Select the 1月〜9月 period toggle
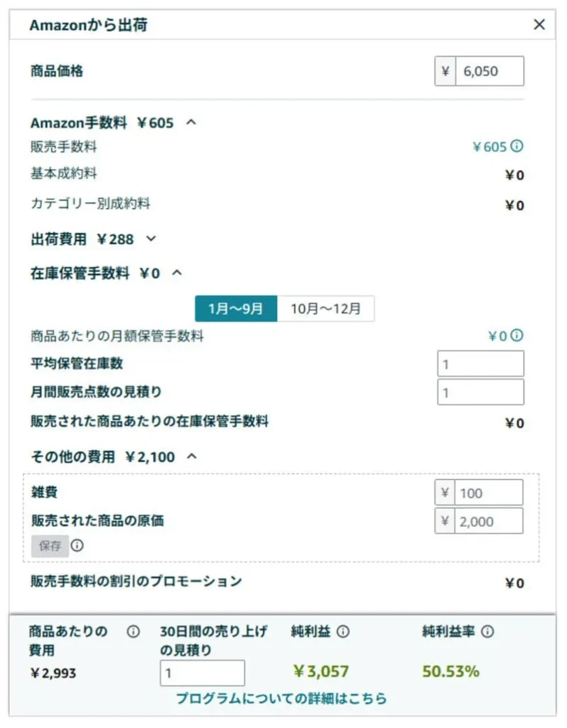This screenshot has height=728, width=567. coord(236,309)
